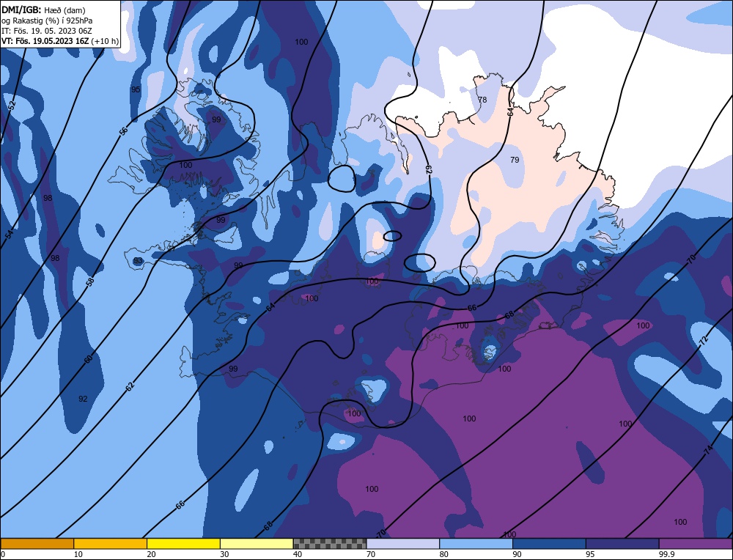Click the contour line label '74'

(x=708, y=450)
